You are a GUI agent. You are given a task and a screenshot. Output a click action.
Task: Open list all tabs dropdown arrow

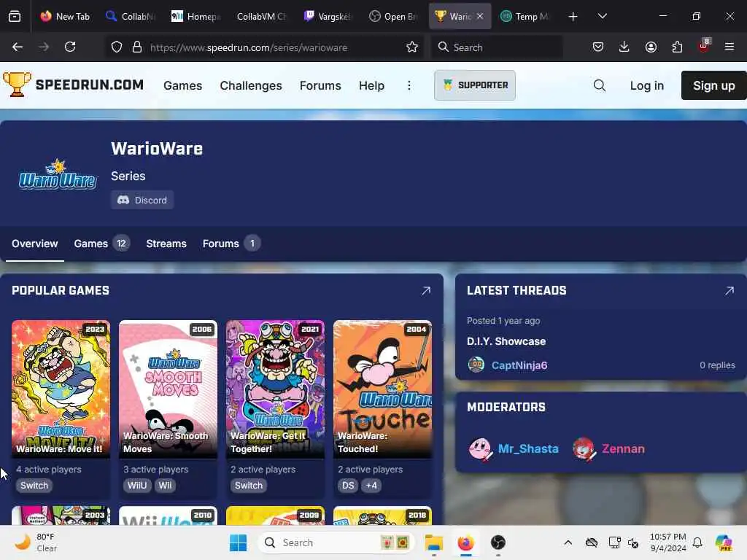602,16
